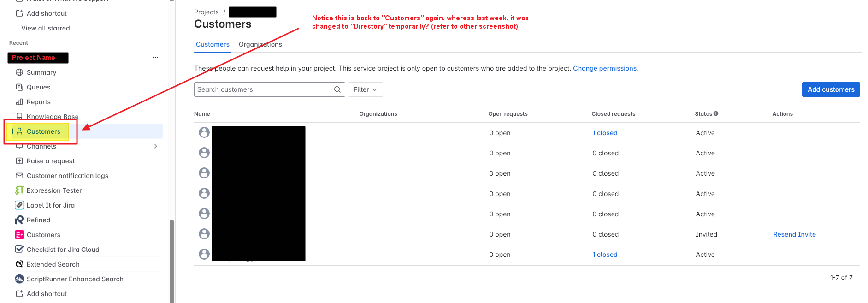This screenshot has width=868, height=303.
Task: Click the 1-7 of 7 pagination text
Action: (841, 278)
